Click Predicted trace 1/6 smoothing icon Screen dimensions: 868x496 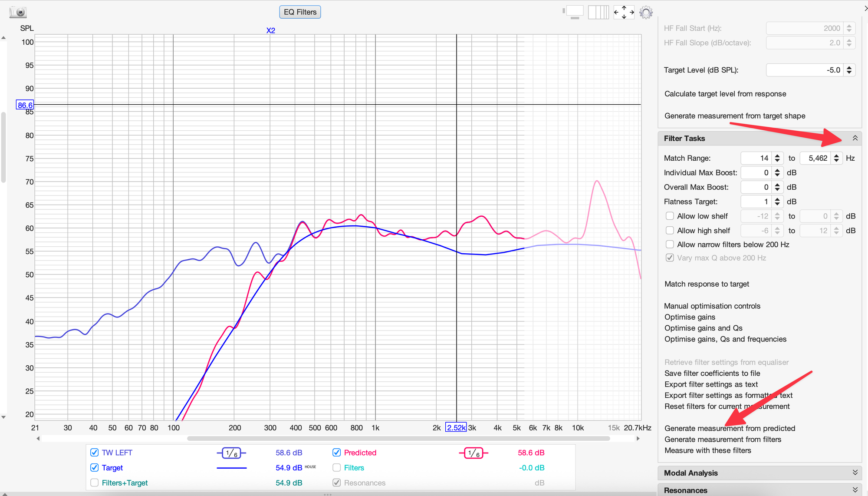473,453
